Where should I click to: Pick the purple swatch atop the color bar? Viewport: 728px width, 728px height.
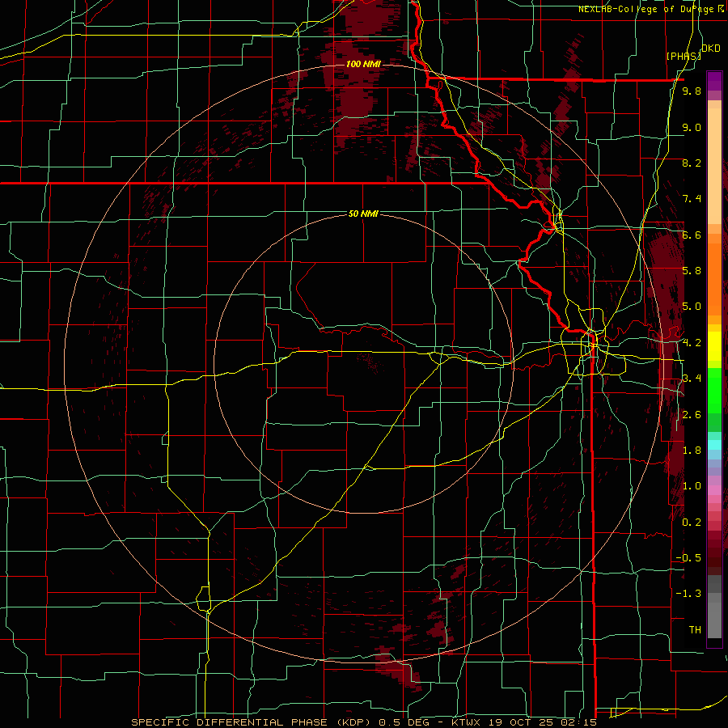point(714,81)
